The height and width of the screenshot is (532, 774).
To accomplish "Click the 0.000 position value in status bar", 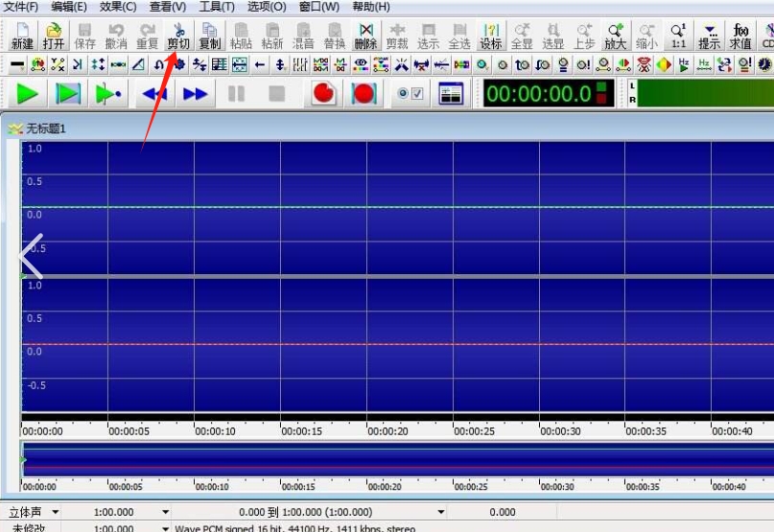I will [x=502, y=512].
